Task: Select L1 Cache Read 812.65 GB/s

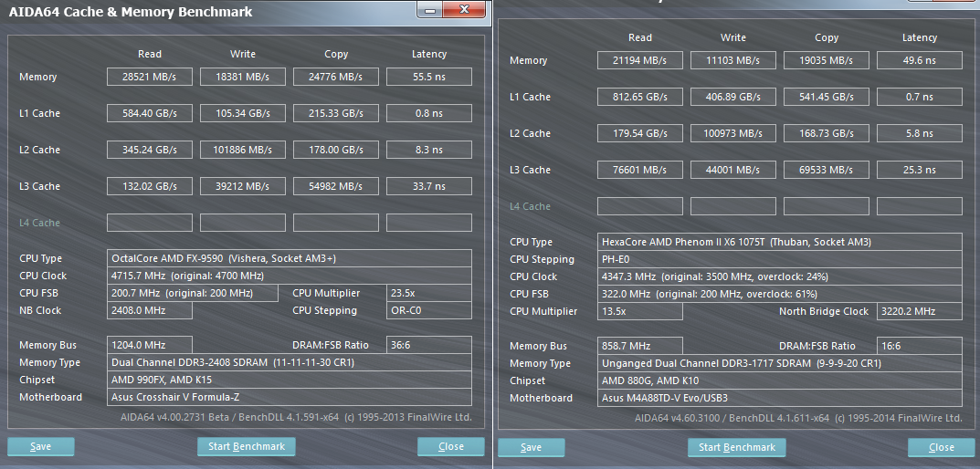Action: 640,97
